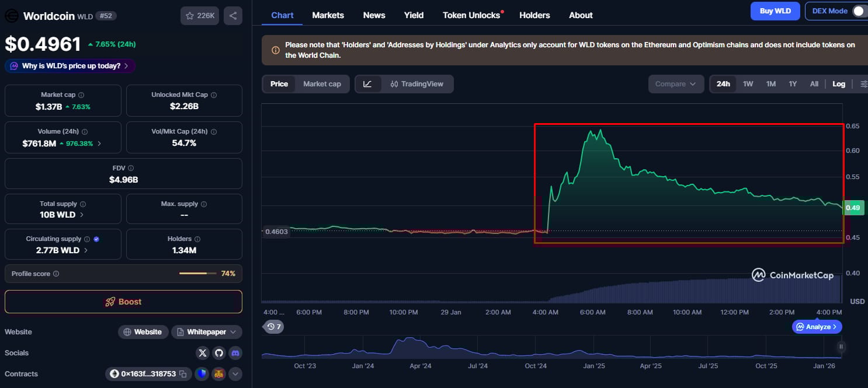Select the line chart icon
Image resolution: width=868 pixels, height=388 pixels.
tap(367, 84)
